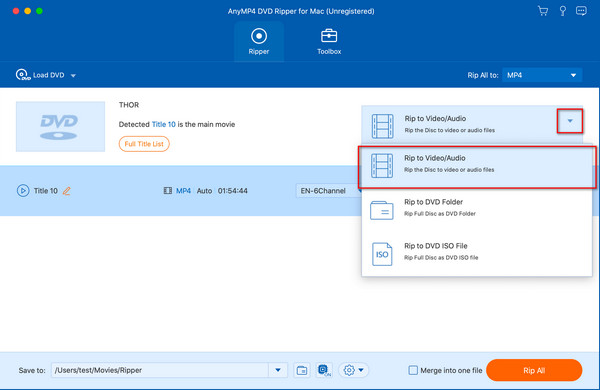Rename Title 10 with the pencil icon
This screenshot has height=390, width=600.
[67, 191]
